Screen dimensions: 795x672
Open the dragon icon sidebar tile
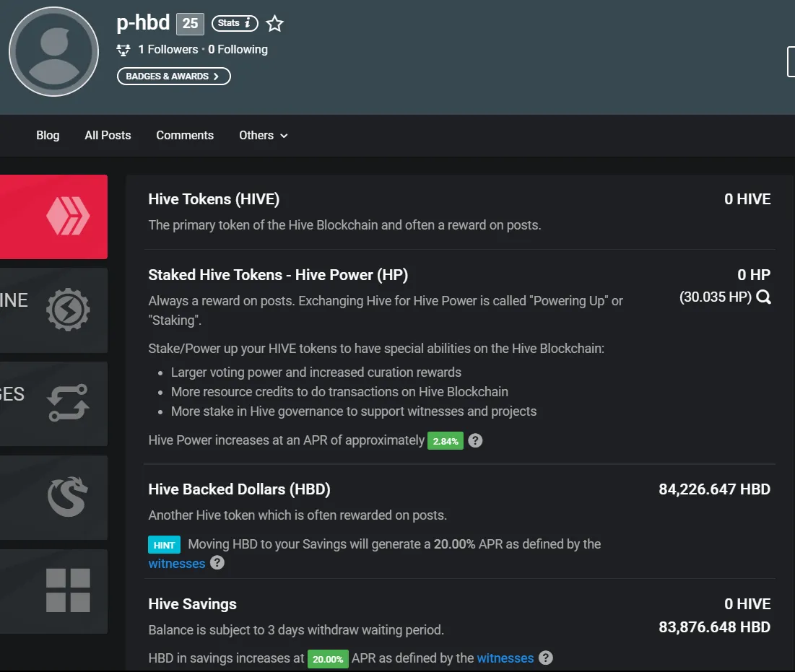coord(53,497)
